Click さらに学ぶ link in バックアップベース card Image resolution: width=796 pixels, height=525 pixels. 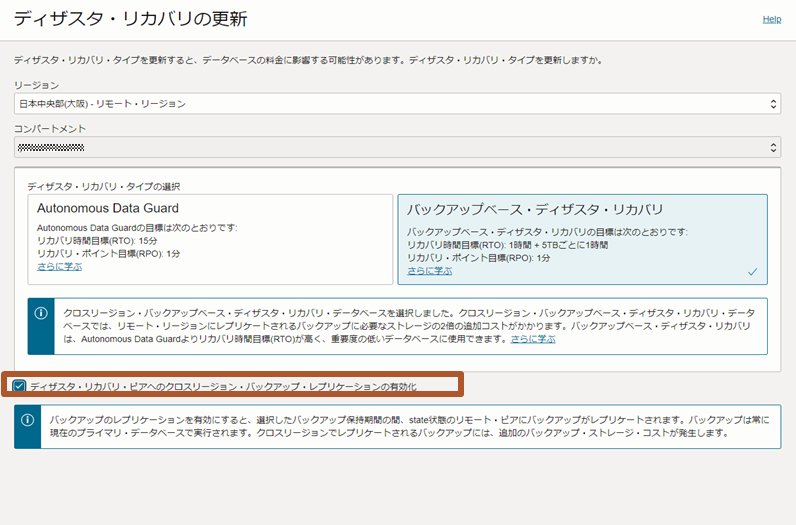[x=429, y=271]
